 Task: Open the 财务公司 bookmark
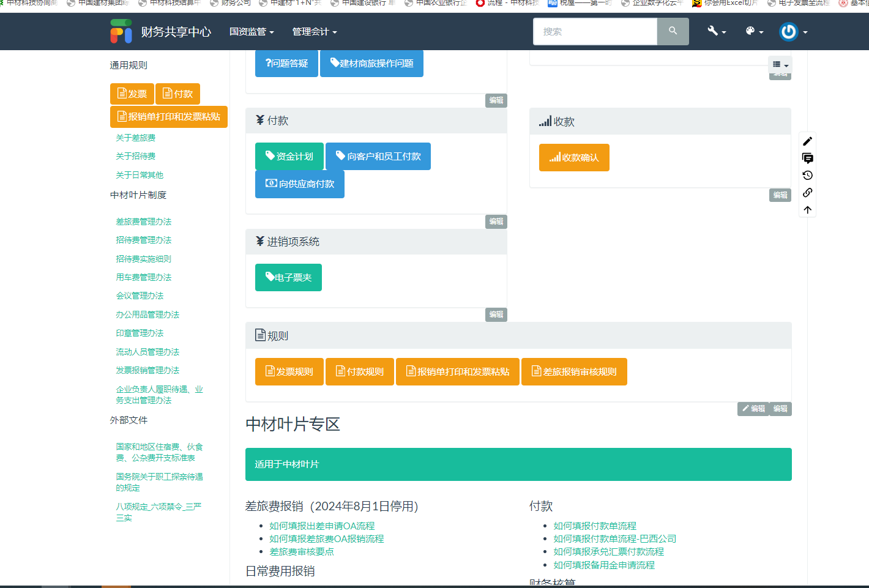230,3
